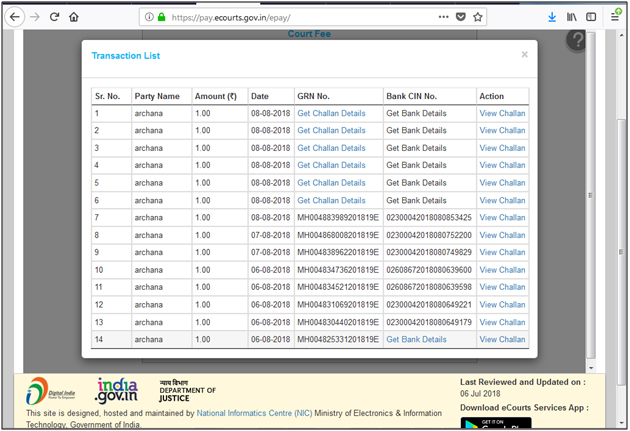Click the Pocket save icon
The height and width of the screenshot is (431, 630).
coord(460,17)
